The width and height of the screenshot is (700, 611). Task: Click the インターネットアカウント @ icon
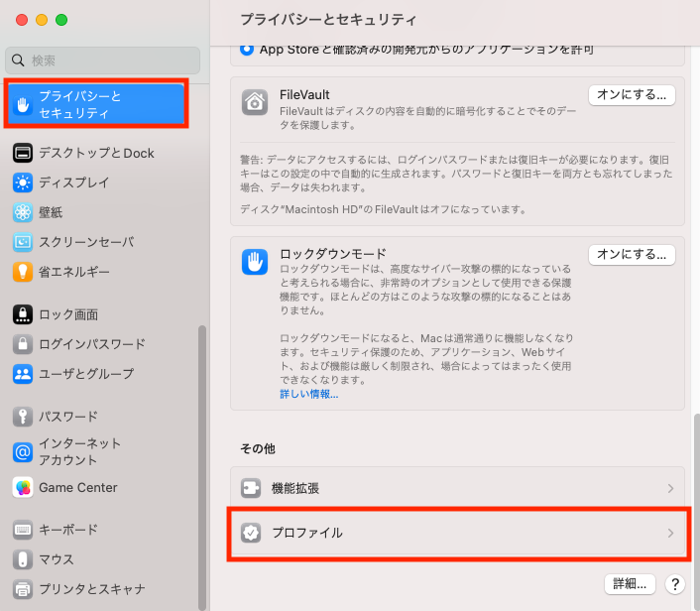[x=23, y=452]
